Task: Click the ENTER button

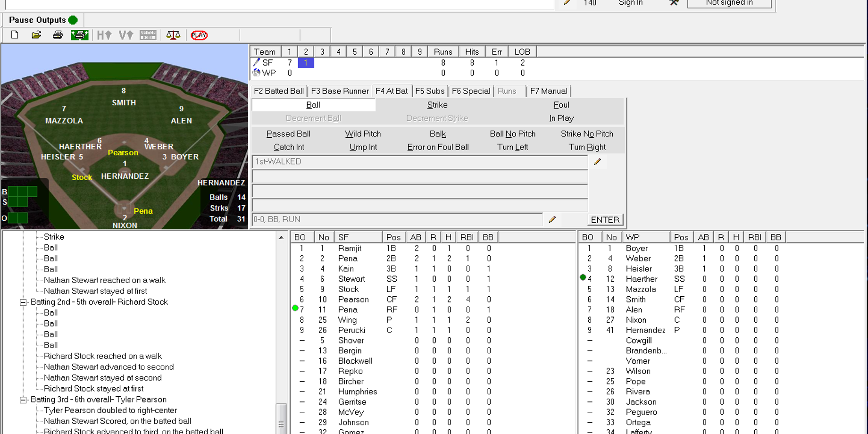Action: pos(605,220)
